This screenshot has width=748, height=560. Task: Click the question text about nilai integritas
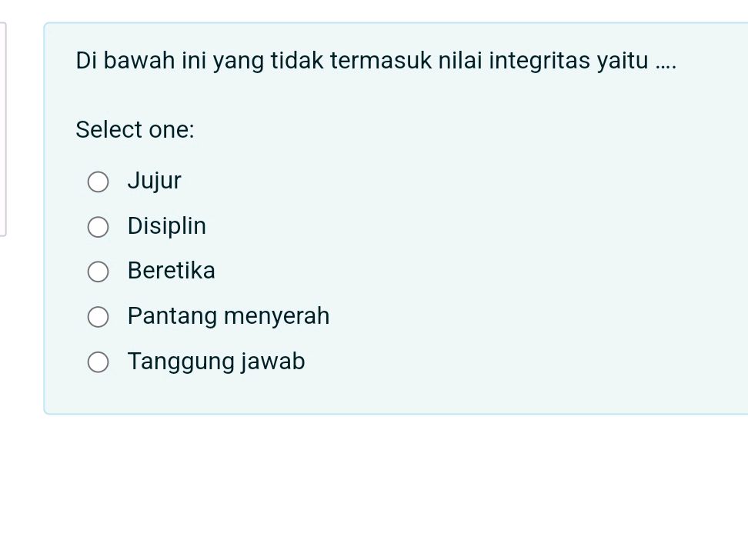[376, 60]
